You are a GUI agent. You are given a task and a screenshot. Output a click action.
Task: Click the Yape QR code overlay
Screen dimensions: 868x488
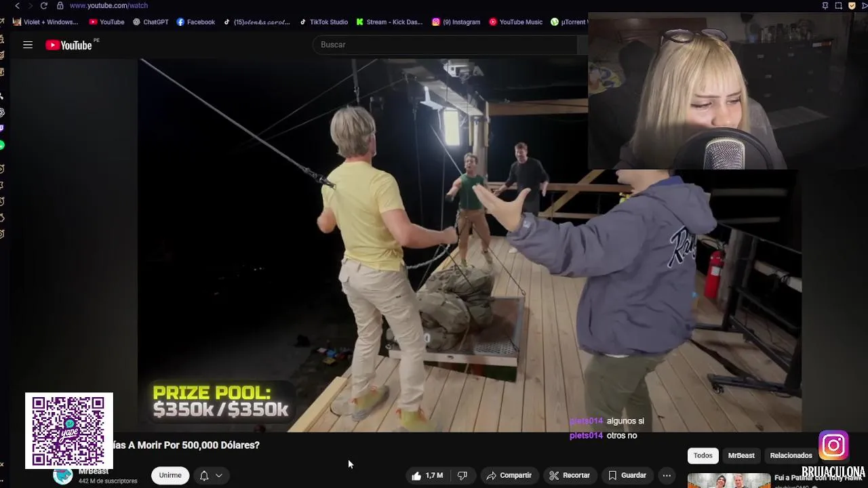point(69,430)
